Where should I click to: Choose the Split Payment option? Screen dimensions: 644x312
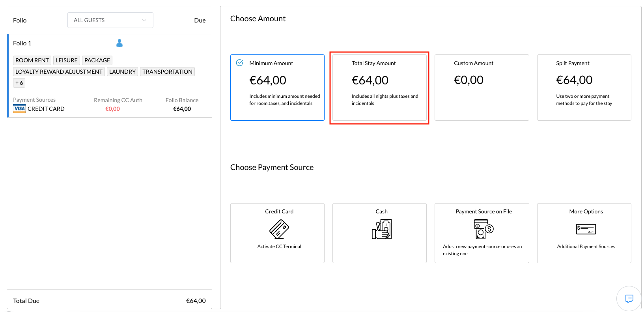click(x=584, y=88)
